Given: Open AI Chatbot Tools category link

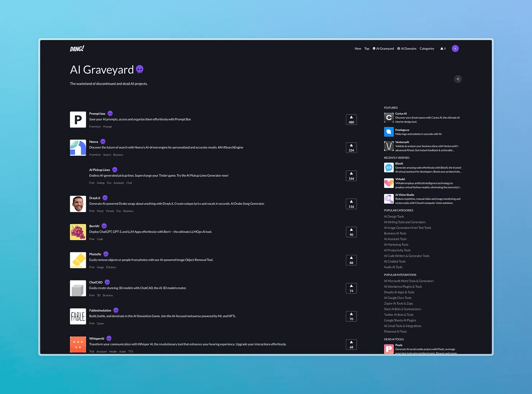Looking at the screenshot, I should [x=395, y=261].
